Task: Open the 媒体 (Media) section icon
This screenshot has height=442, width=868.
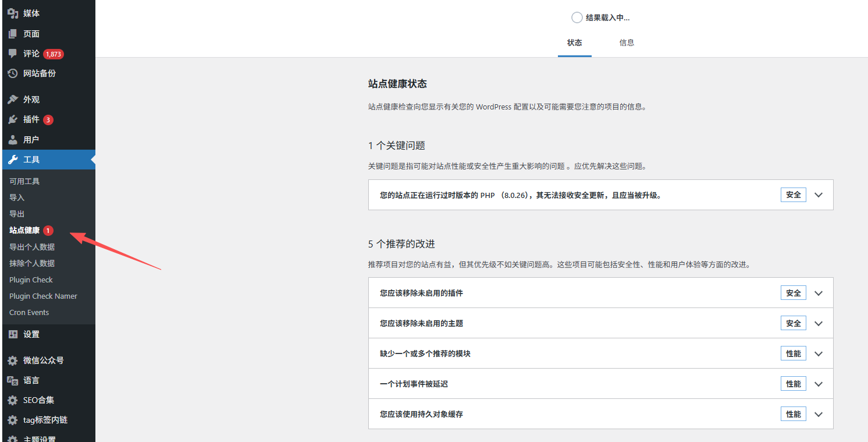Action: coord(13,13)
